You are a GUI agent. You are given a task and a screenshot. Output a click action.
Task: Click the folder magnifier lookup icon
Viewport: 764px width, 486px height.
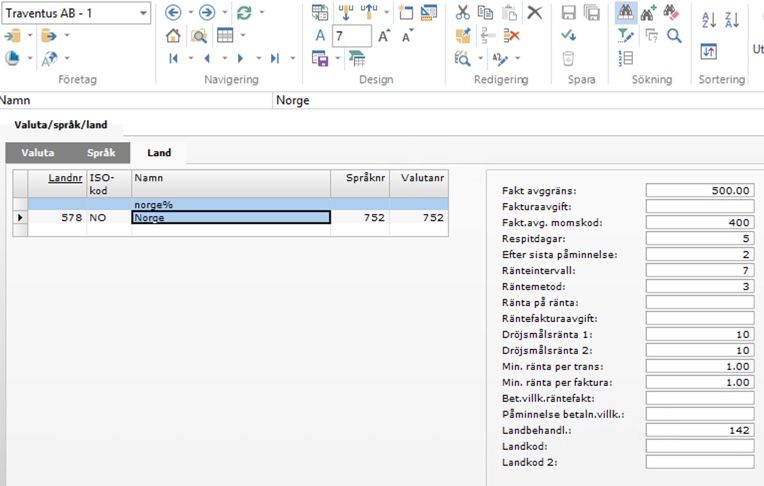(199, 36)
